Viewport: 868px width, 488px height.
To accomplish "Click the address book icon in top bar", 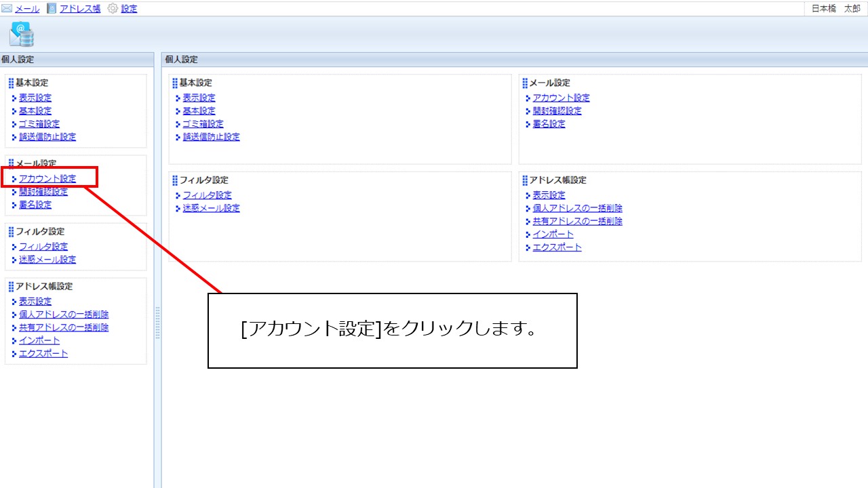I will 52,9.
